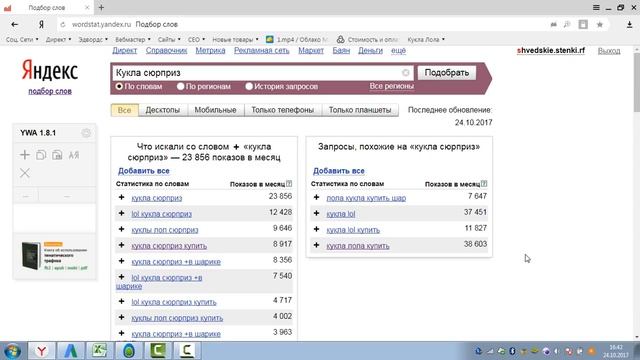Expand 'Директ' bookmarks folder
The height and width of the screenshot is (360, 640).
pos(58,40)
